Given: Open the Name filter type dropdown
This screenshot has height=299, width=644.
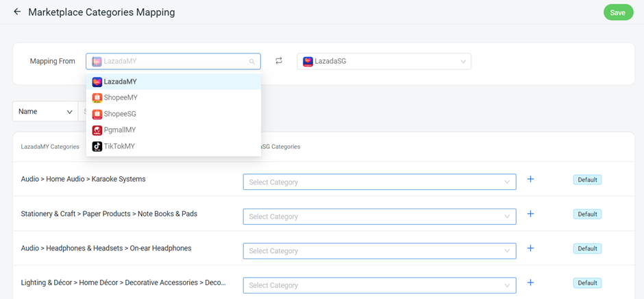Looking at the screenshot, I should pos(45,112).
